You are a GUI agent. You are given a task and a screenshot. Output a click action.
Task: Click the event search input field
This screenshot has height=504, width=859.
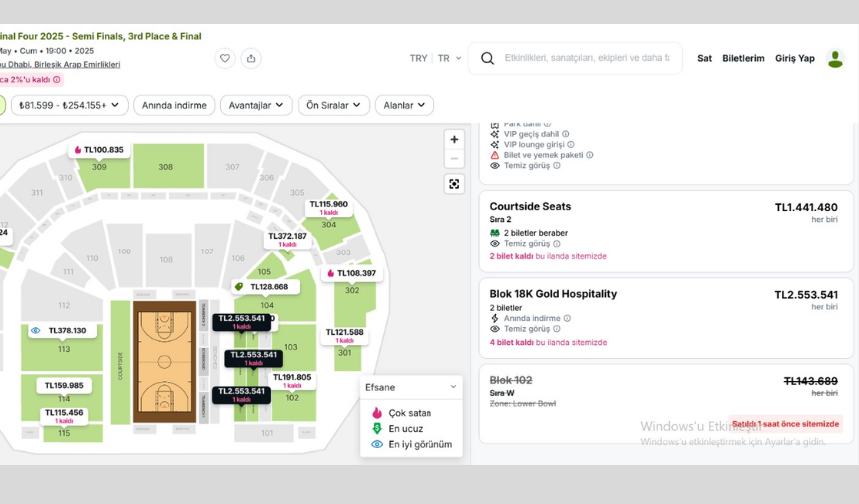[x=587, y=58]
